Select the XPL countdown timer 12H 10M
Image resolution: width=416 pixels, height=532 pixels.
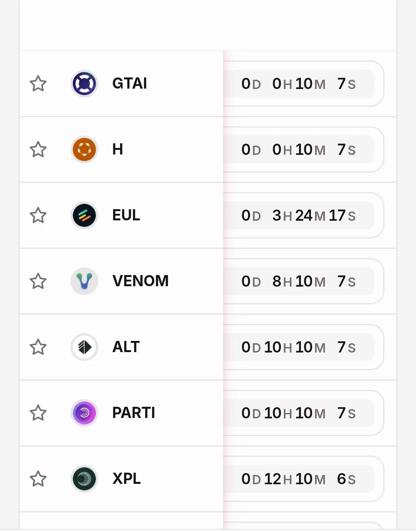click(299, 479)
